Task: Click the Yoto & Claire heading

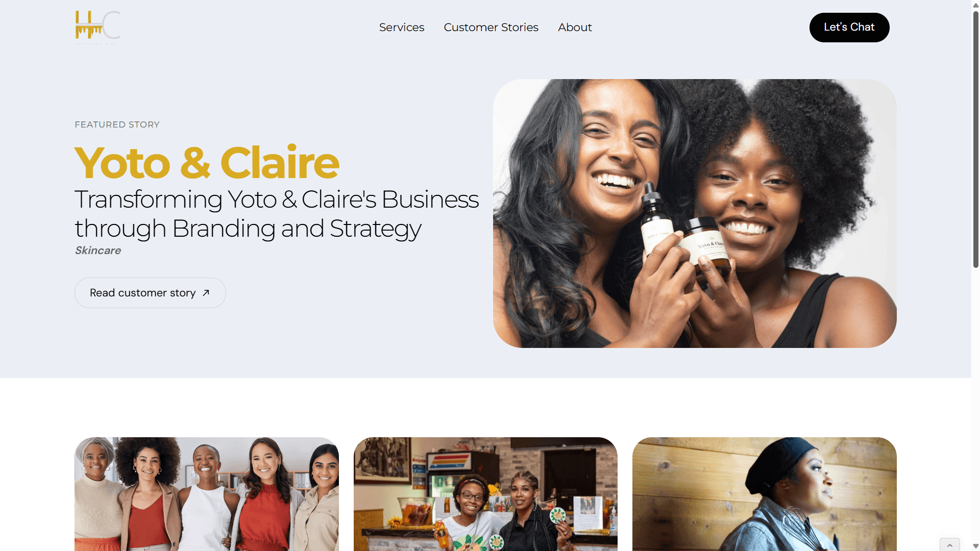Action: coord(207,163)
